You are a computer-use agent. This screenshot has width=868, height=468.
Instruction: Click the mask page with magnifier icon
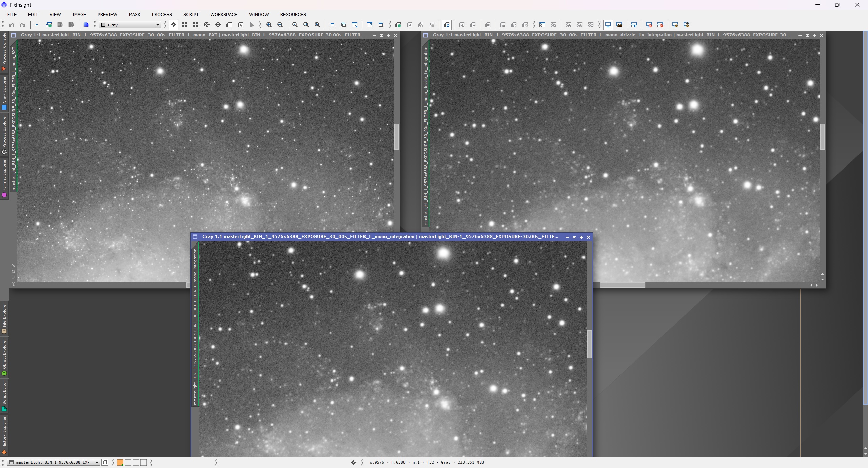tap(447, 25)
